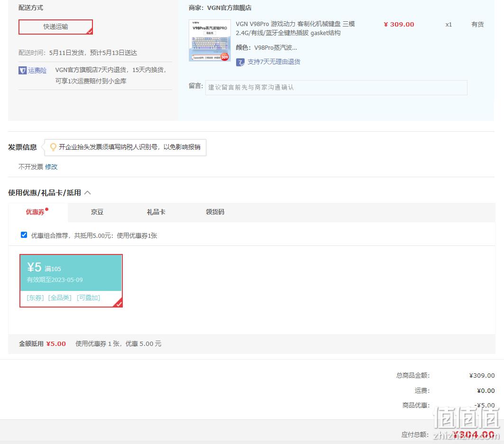Click the 有货 stock status text

coord(477,25)
